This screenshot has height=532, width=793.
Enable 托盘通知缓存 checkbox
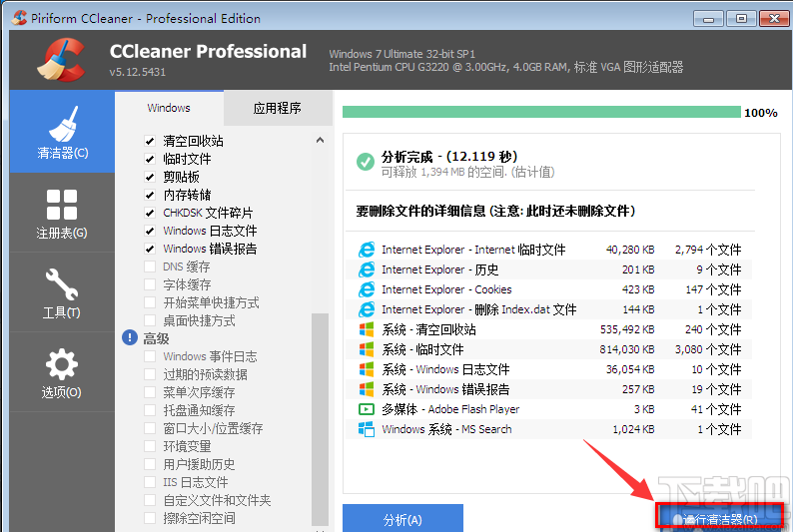150,410
